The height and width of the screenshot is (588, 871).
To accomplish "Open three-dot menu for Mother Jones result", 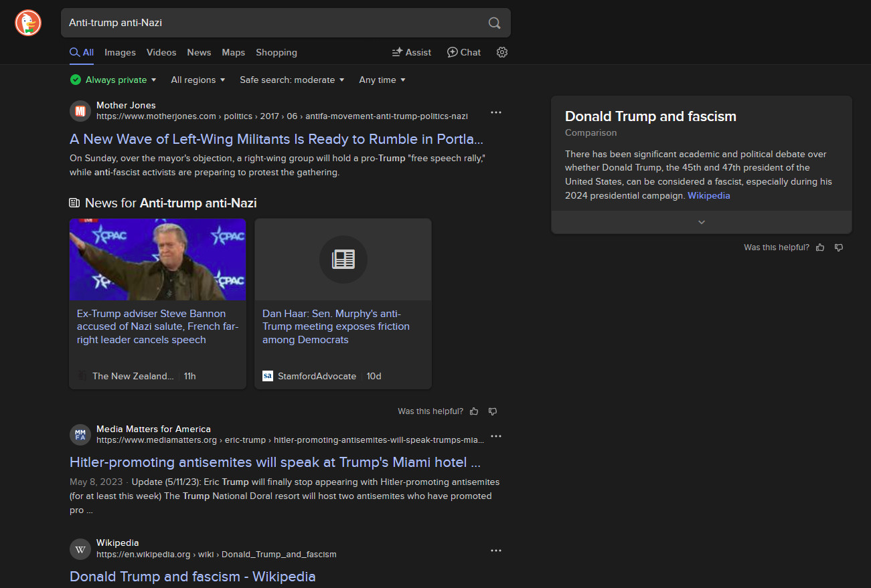I will [x=496, y=112].
